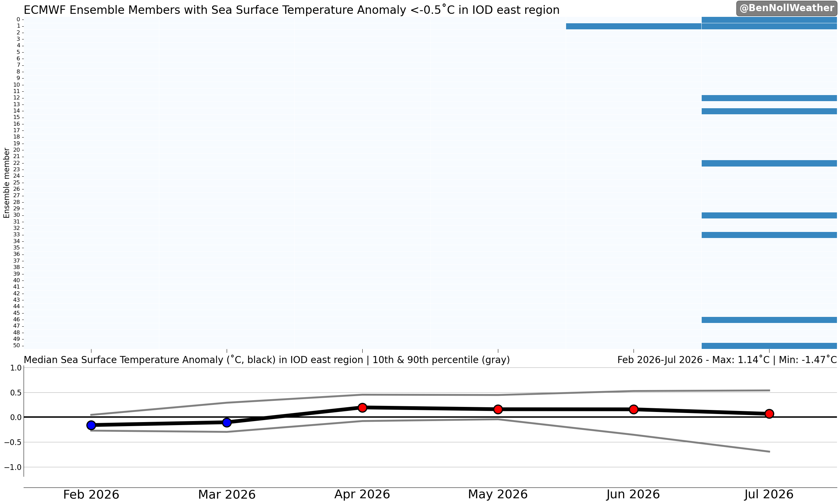Image resolution: width=840 pixels, height=504 pixels.
Task: Click the @BenNollWeather watermark badge
Action: point(786,8)
